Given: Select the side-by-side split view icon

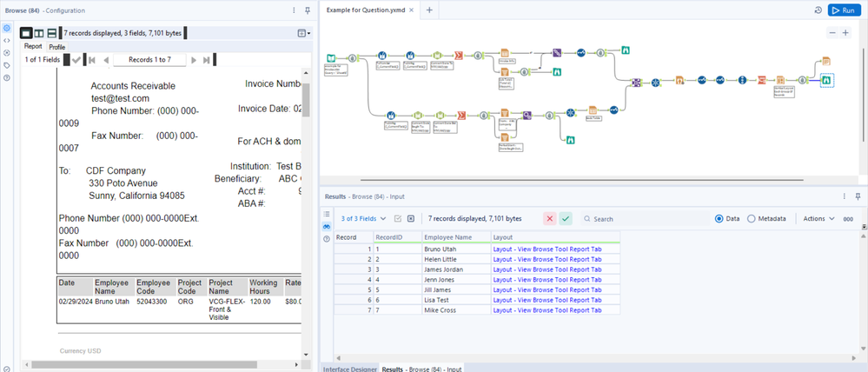Looking at the screenshot, I should pyautogui.click(x=39, y=33).
